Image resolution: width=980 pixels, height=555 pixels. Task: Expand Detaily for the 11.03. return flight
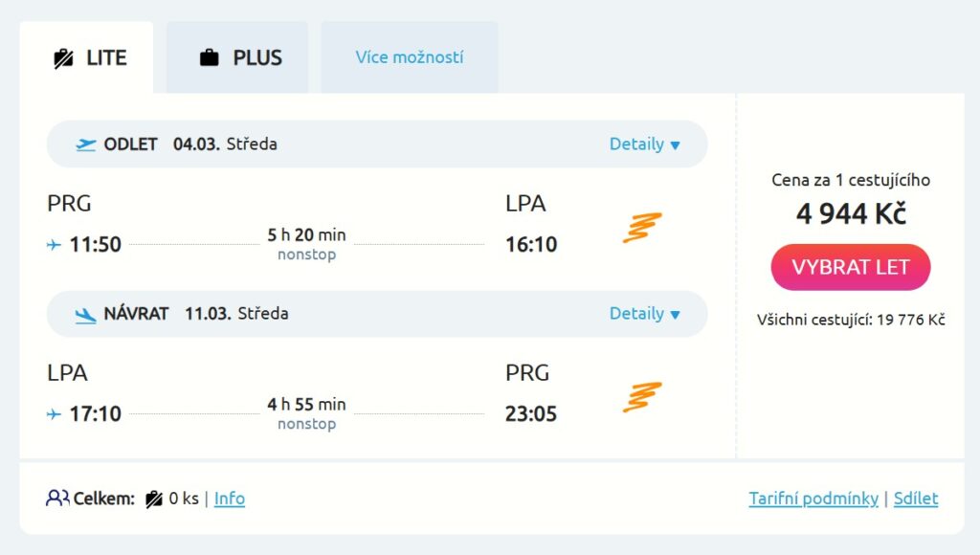point(644,314)
